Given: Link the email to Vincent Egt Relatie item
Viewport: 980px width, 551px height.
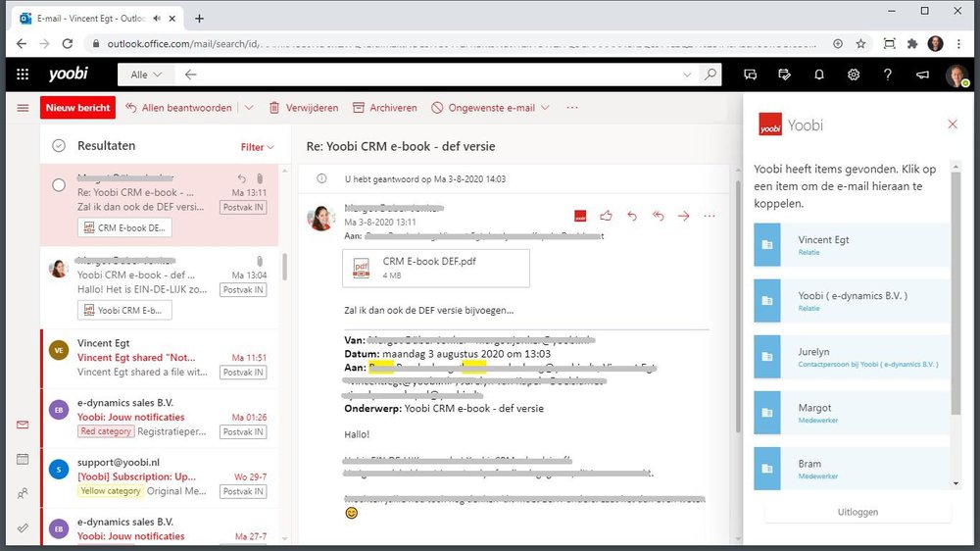Looking at the screenshot, I should (x=852, y=245).
